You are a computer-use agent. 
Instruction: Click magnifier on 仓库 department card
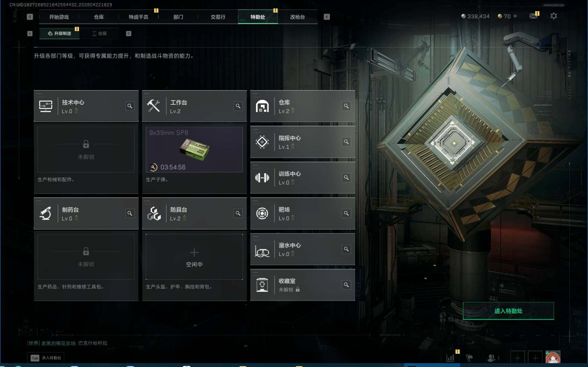coord(346,106)
